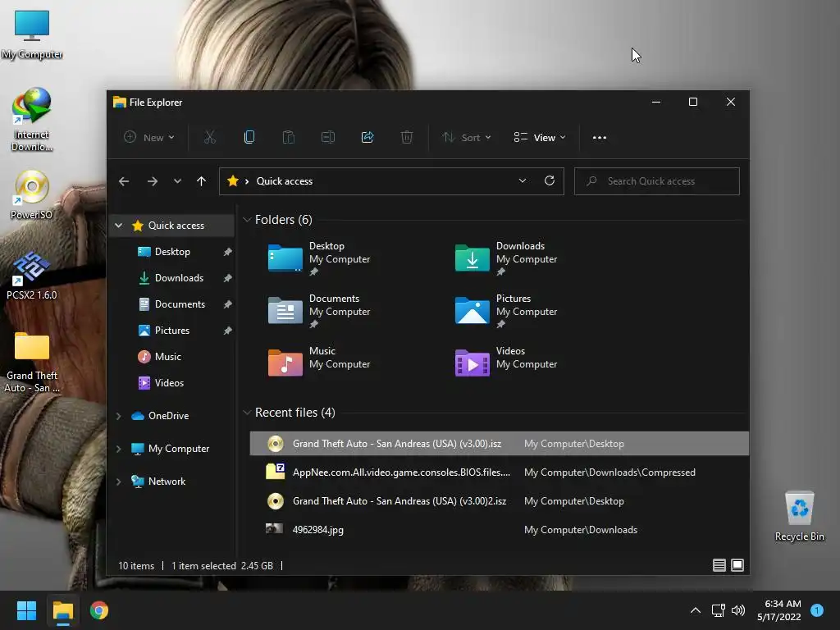Viewport: 840px width, 630px height.
Task: Open notification center badge
Action: [x=817, y=610]
